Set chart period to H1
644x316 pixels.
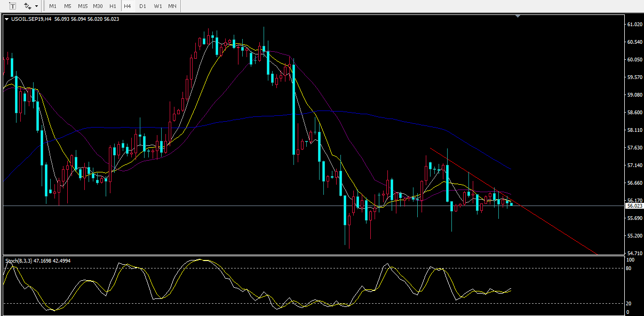click(113, 6)
